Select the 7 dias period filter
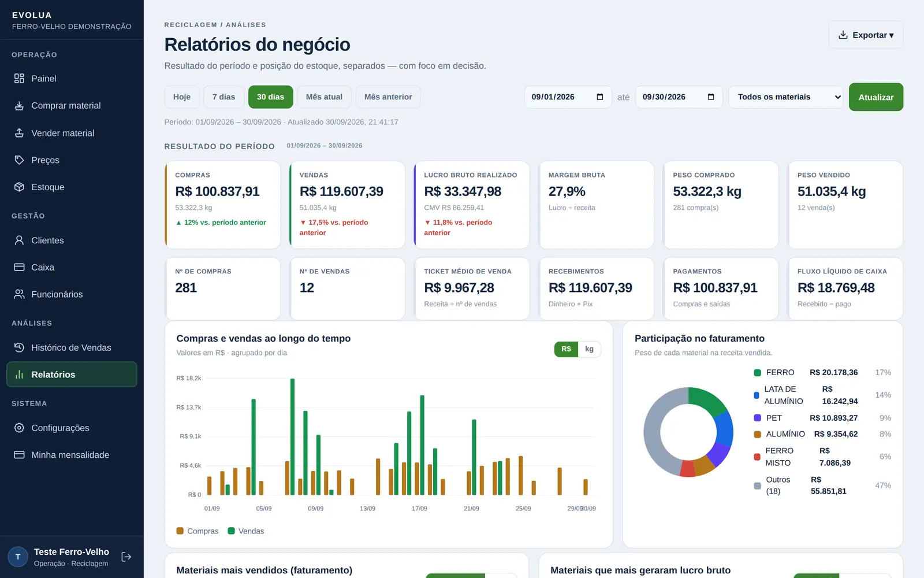The image size is (924, 578). tap(223, 97)
